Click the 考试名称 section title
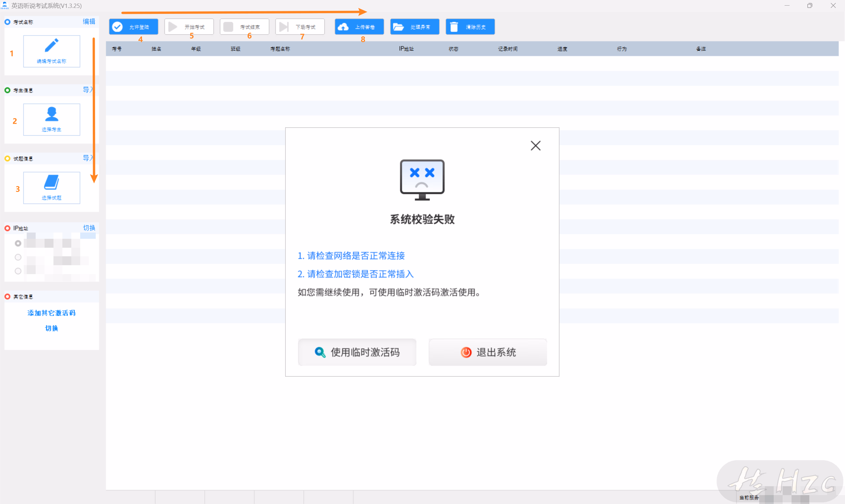The image size is (845, 504). click(x=23, y=22)
